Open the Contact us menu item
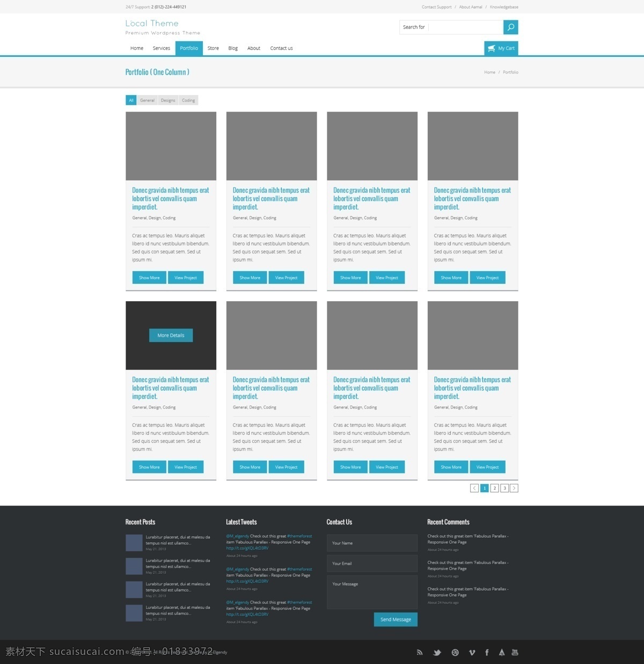644x664 pixels. [281, 48]
